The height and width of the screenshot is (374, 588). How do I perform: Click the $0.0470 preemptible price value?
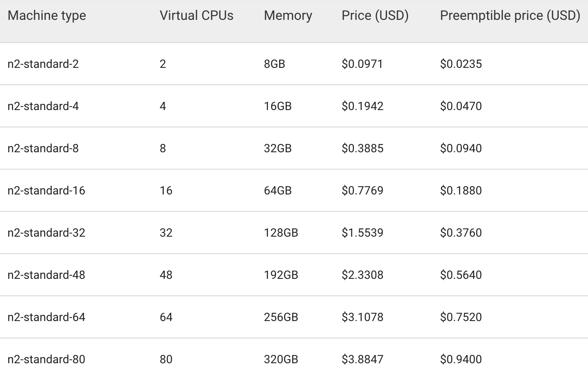461,106
